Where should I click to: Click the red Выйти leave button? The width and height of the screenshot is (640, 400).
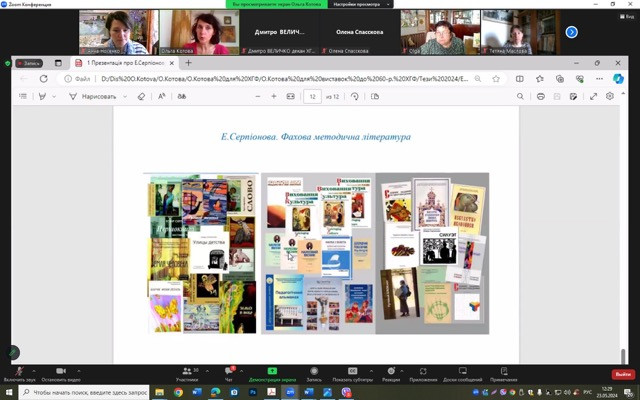[623, 374]
